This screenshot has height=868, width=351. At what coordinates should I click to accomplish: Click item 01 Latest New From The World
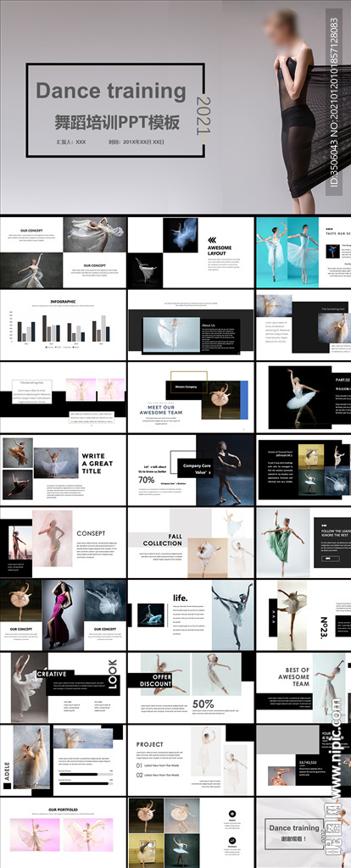[158, 765]
